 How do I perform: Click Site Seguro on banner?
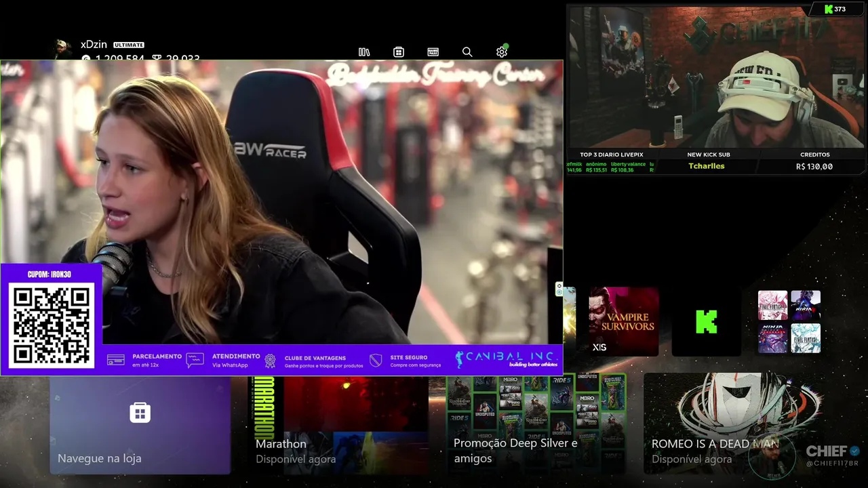coord(406,361)
